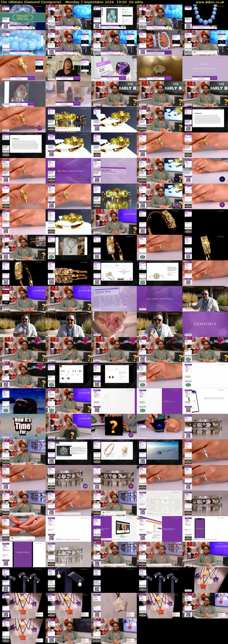Open the blue bead necklace close-up thumbnail
Viewport: 228px width, 644px height.
pos(205,17)
